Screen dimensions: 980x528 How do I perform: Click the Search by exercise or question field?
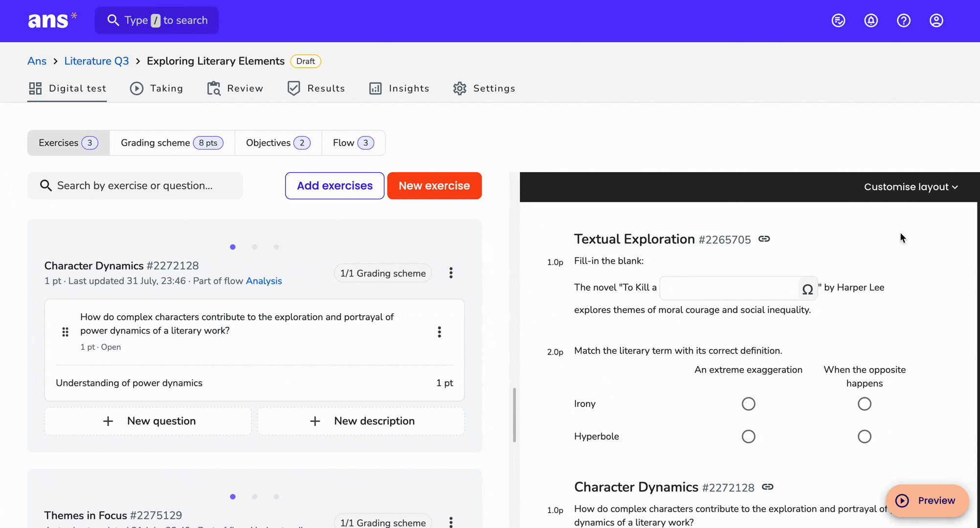[135, 186]
